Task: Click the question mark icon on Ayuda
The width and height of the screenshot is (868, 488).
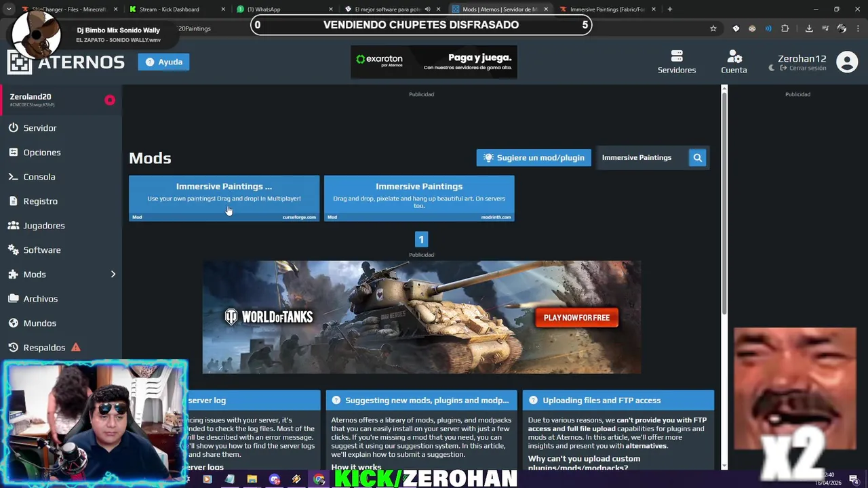Action: click(150, 62)
